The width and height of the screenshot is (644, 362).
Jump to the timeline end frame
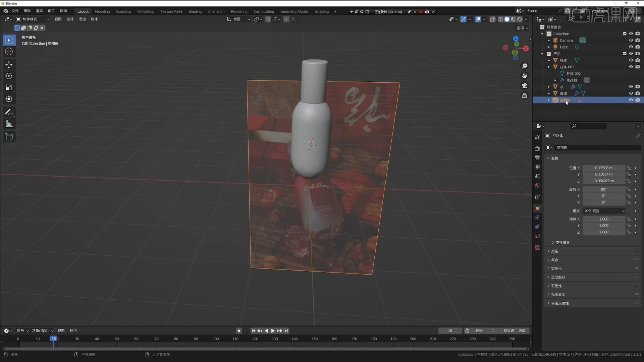pos(286,331)
